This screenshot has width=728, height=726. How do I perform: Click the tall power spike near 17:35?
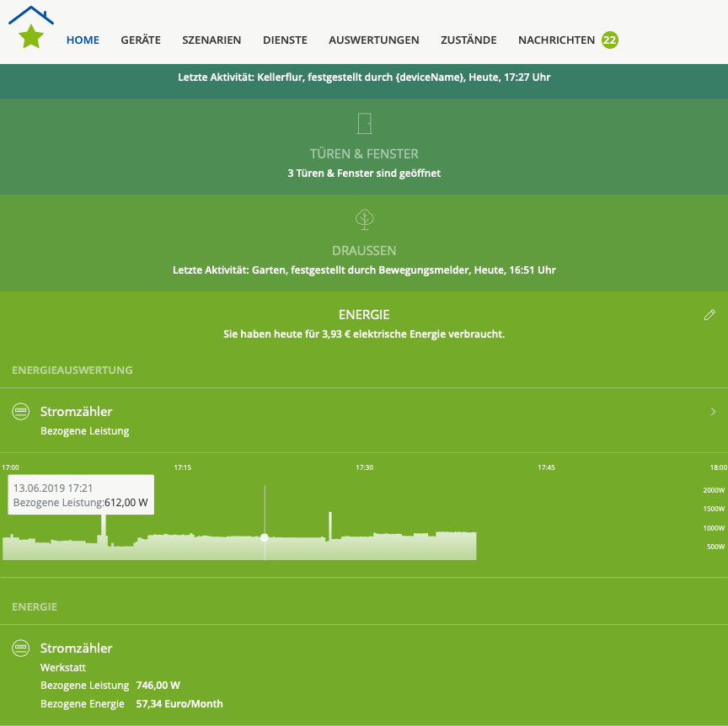pyautogui.click(x=330, y=524)
